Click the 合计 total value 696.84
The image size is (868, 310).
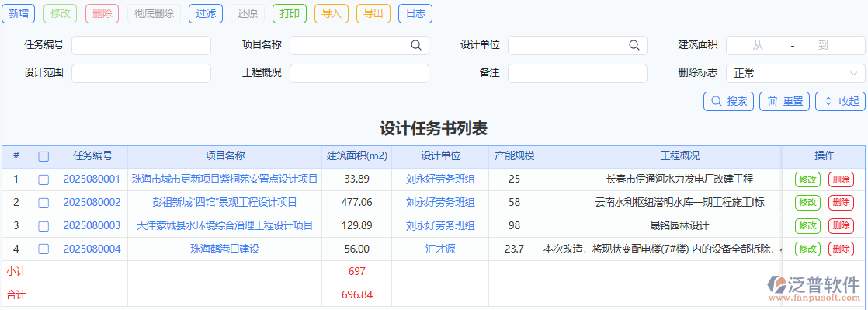357,295
